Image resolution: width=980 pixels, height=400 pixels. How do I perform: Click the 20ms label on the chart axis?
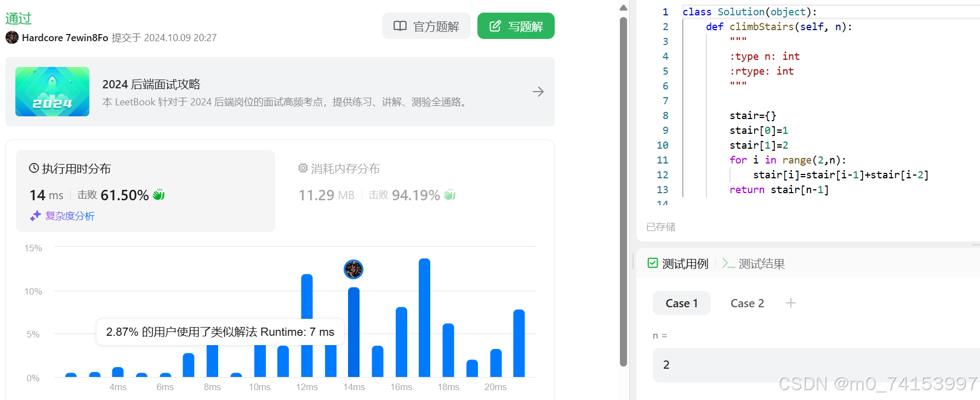click(x=495, y=387)
